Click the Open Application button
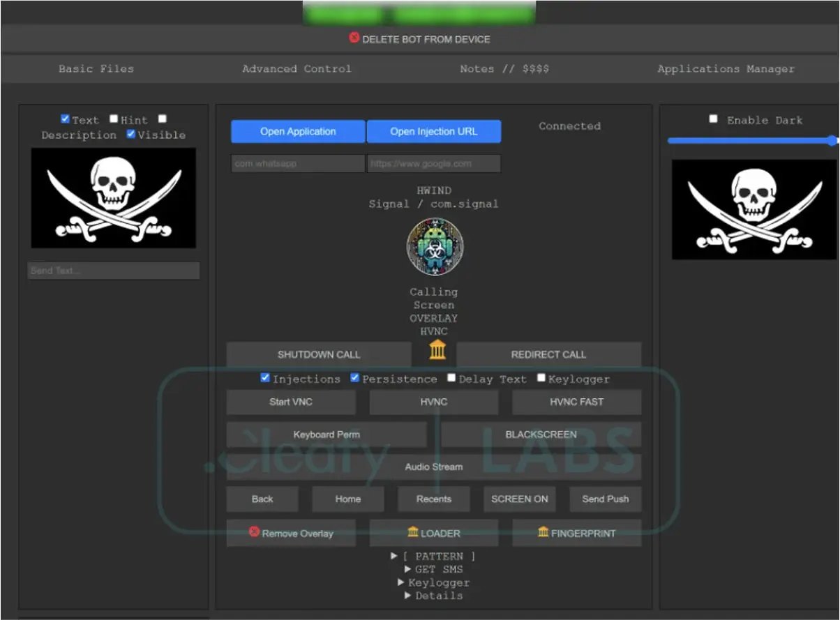The image size is (840, 620). [x=298, y=131]
